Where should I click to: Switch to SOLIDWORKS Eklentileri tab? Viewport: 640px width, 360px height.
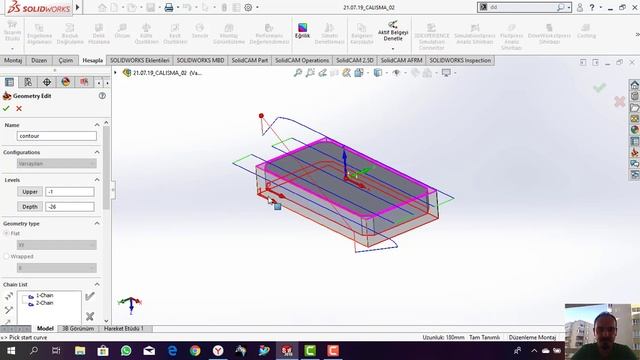click(140, 60)
